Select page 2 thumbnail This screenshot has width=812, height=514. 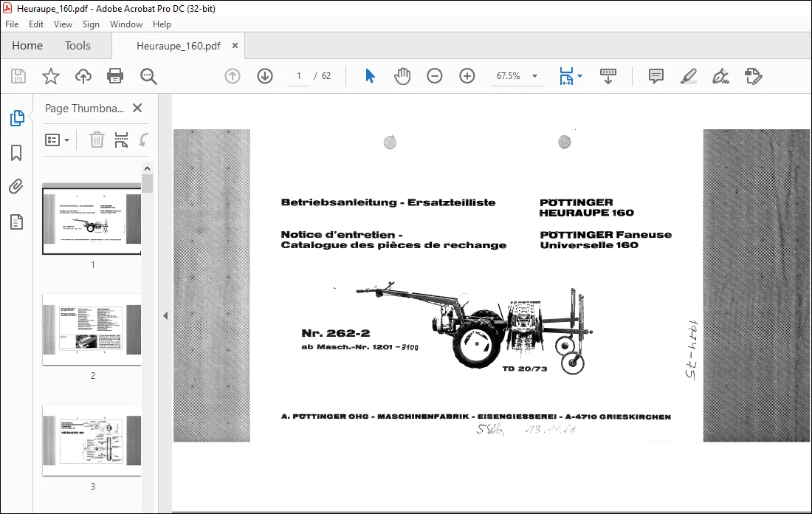[x=92, y=329]
